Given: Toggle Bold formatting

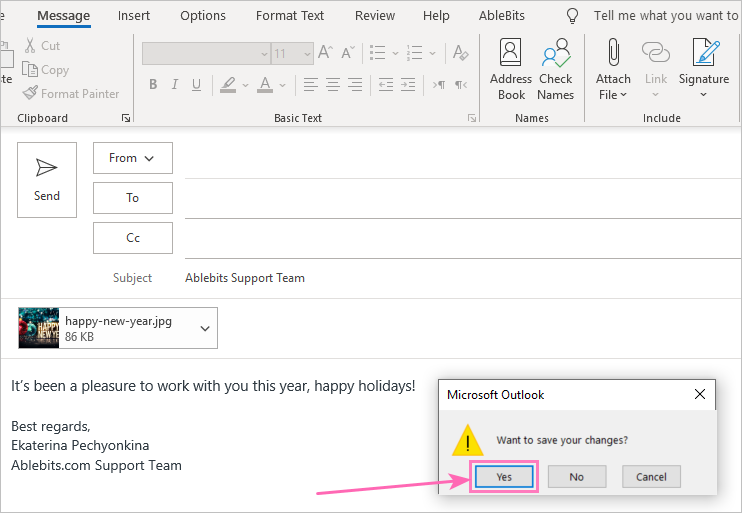Looking at the screenshot, I should 153,84.
